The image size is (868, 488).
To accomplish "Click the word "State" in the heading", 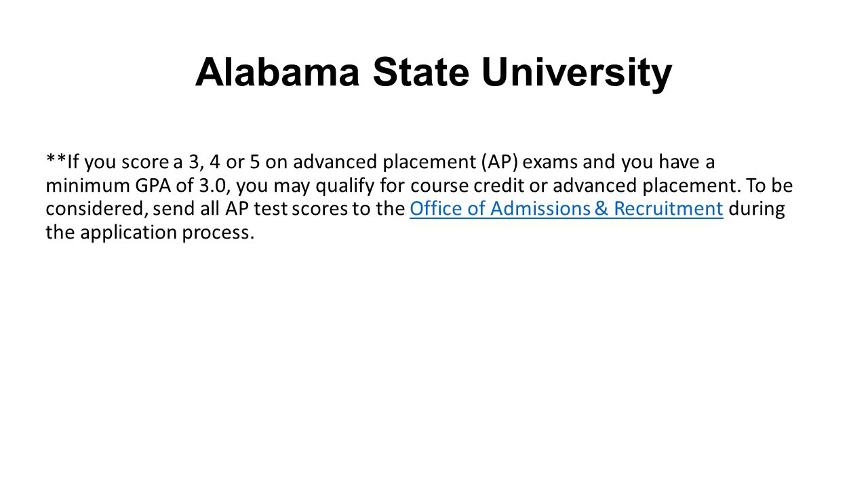I will coord(420,73).
